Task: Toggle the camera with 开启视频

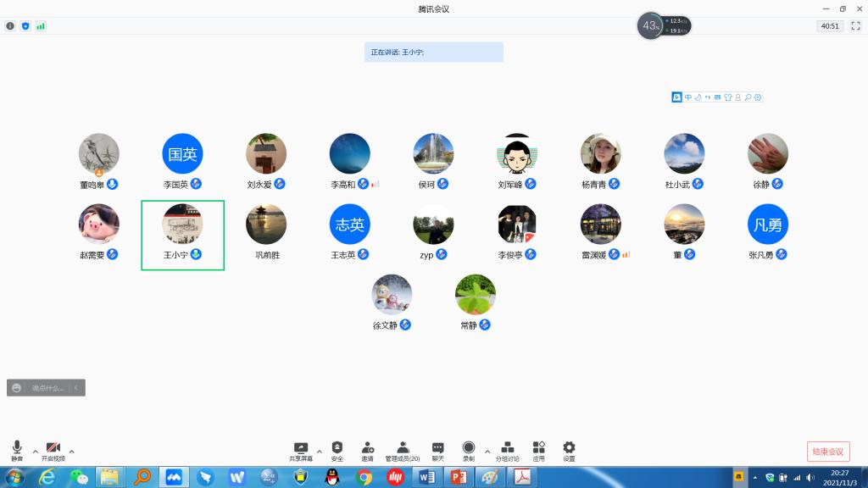Action: tap(53, 450)
